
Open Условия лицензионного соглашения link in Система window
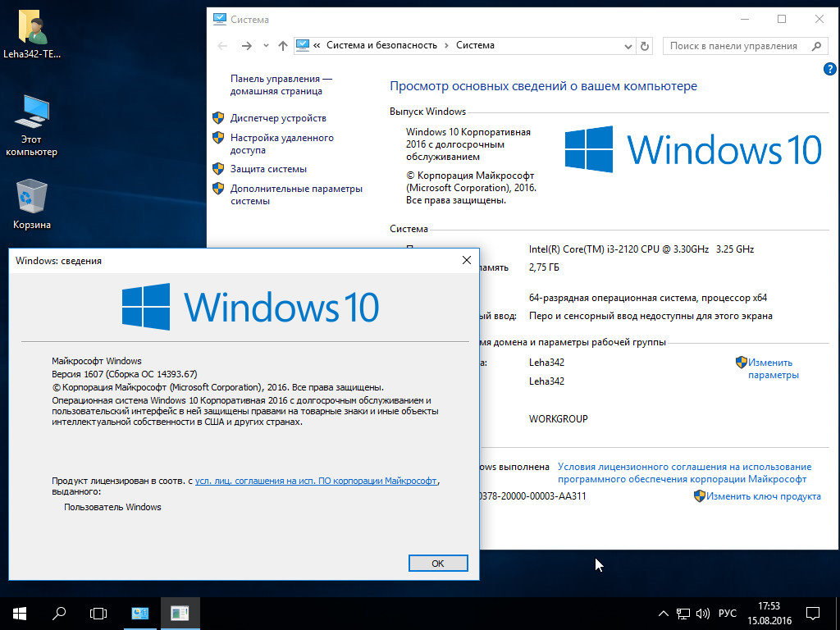coord(685,473)
